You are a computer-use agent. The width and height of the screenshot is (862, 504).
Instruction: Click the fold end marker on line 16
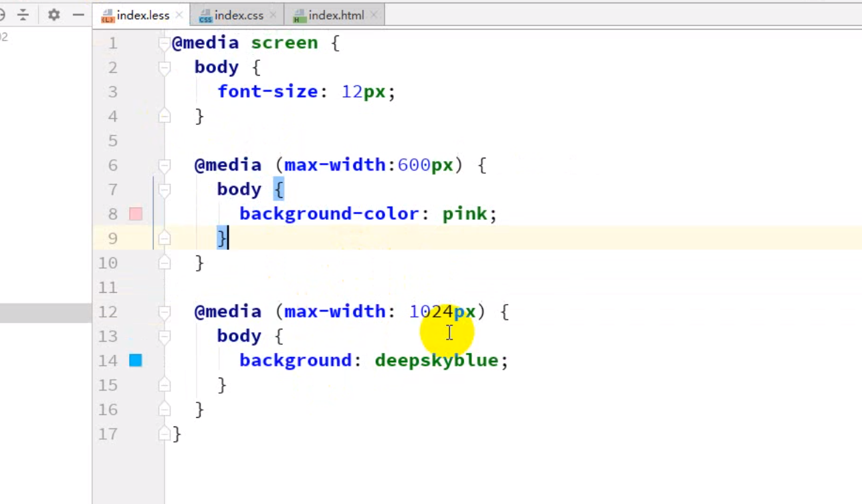click(165, 409)
